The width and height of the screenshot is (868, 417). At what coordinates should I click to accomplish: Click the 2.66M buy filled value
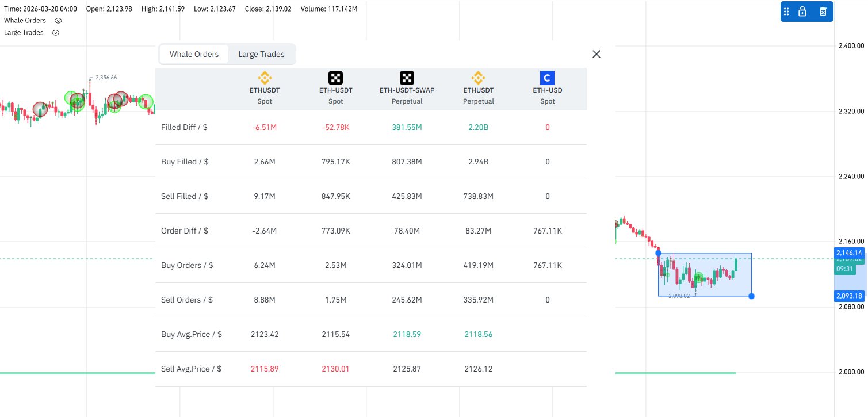click(265, 162)
